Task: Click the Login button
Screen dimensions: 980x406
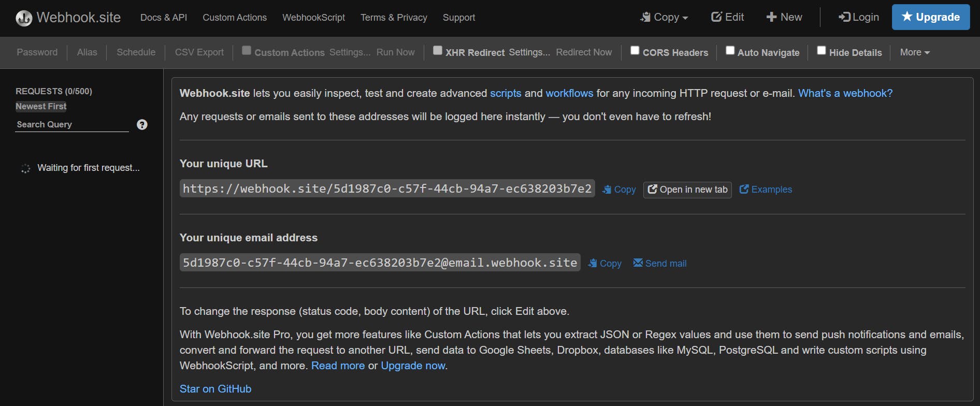Action: click(x=859, y=17)
